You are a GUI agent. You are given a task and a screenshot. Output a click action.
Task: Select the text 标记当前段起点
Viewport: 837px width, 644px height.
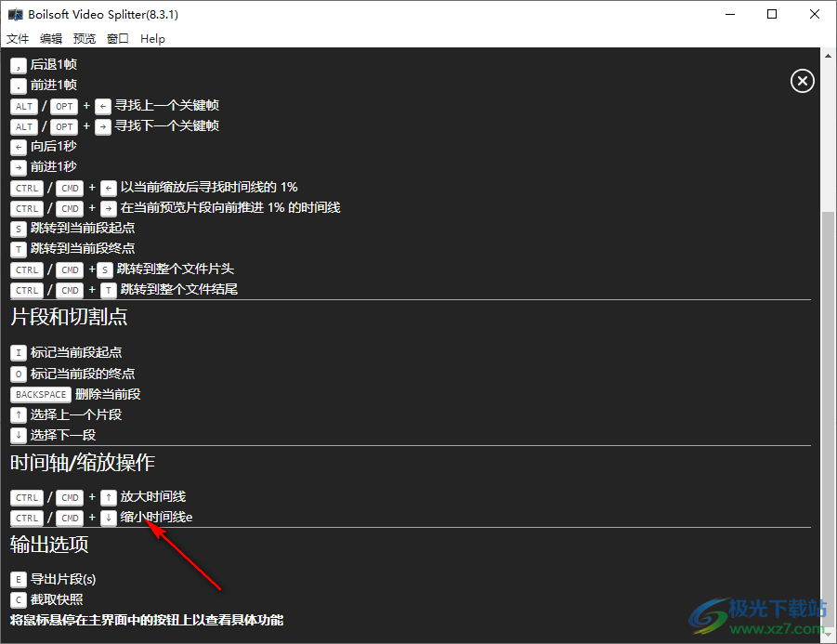tap(76, 352)
